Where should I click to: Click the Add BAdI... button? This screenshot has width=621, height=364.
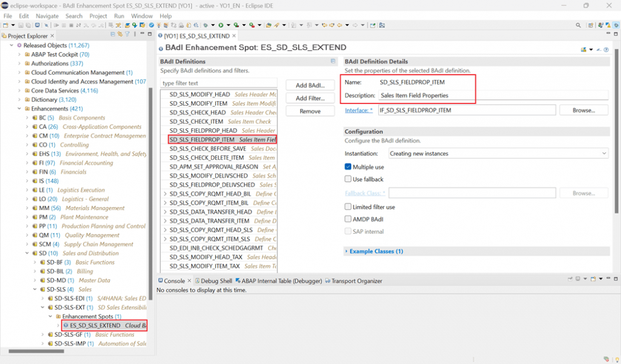[x=310, y=85]
